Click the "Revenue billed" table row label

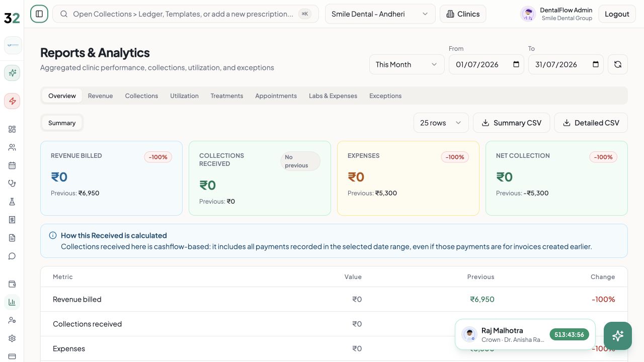coord(77,299)
